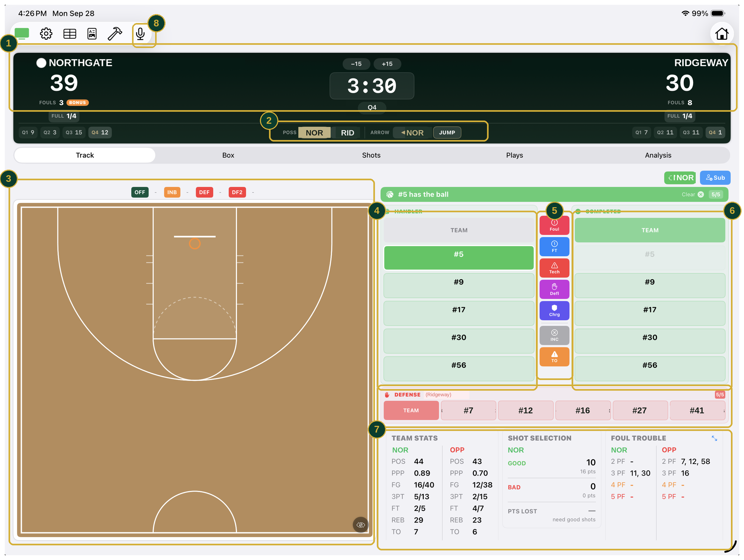Open the settings gear in the toolbar
The image size is (744, 560).
coord(46,34)
